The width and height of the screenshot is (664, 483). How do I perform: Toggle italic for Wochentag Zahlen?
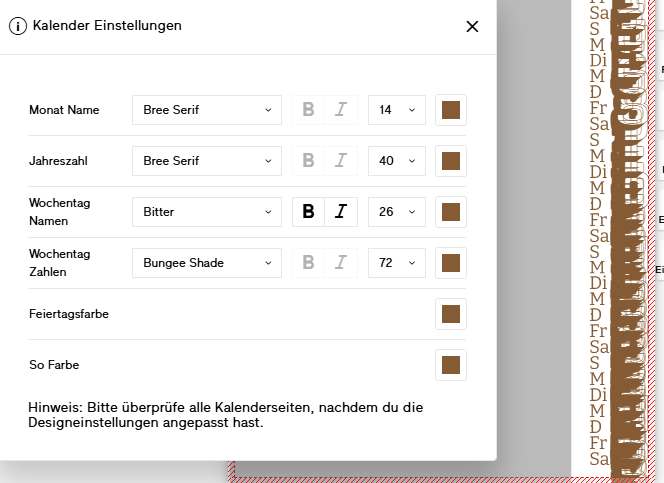click(341, 263)
